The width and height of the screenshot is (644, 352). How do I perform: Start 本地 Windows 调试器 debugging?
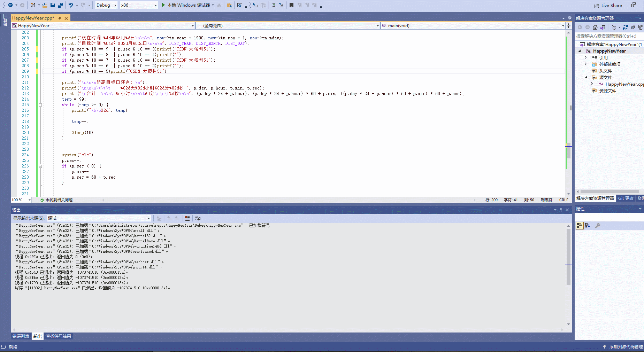pos(188,5)
